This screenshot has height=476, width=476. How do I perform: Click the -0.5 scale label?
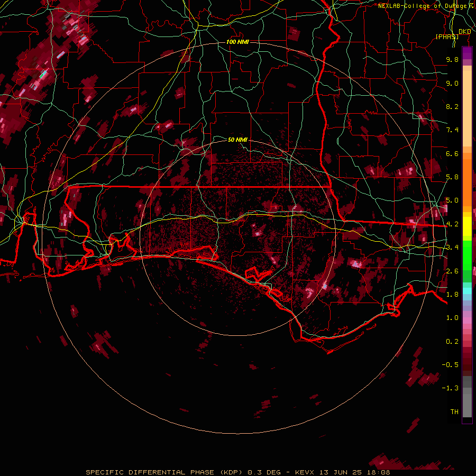(x=450, y=365)
